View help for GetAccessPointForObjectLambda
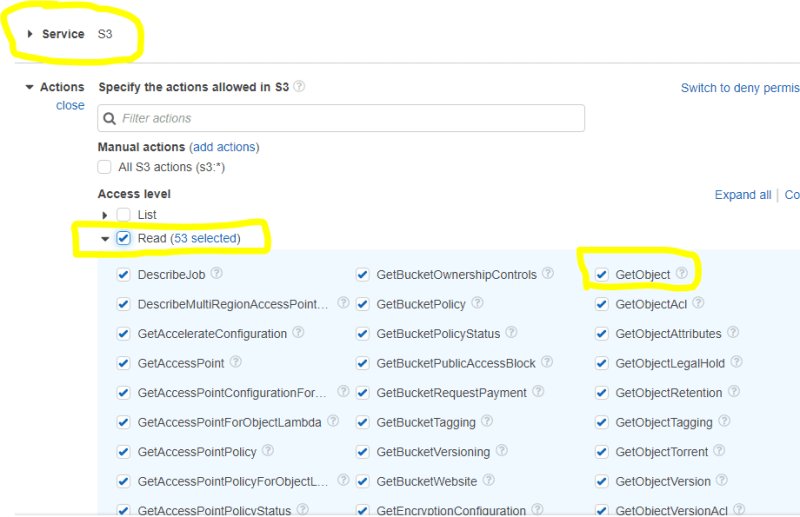Image resolution: width=800 pixels, height=517 pixels. tap(333, 421)
